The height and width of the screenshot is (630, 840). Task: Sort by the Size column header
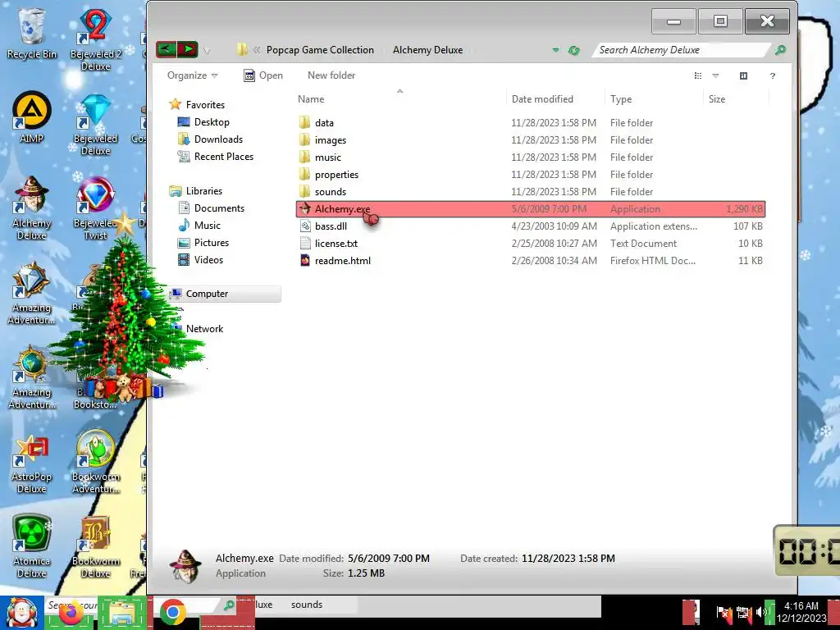(736, 99)
